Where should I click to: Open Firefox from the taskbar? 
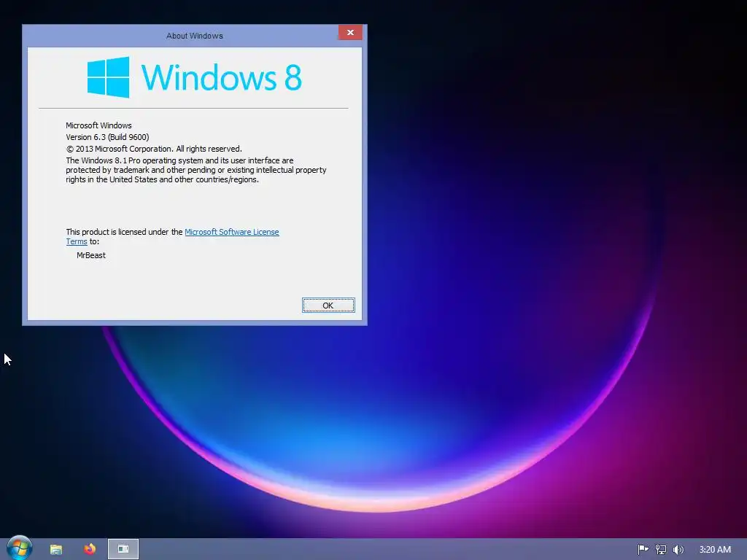point(90,549)
